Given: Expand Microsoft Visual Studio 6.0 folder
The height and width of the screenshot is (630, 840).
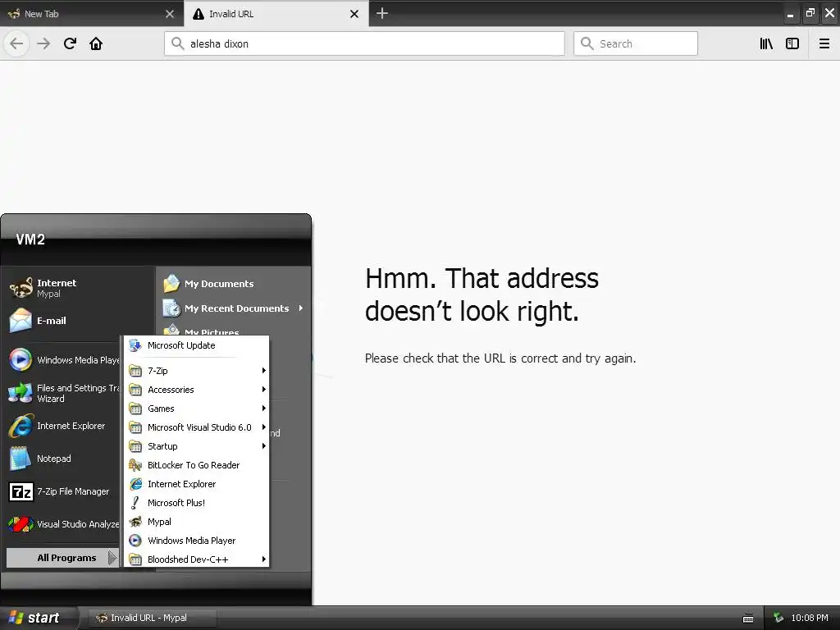Looking at the screenshot, I should 197,427.
